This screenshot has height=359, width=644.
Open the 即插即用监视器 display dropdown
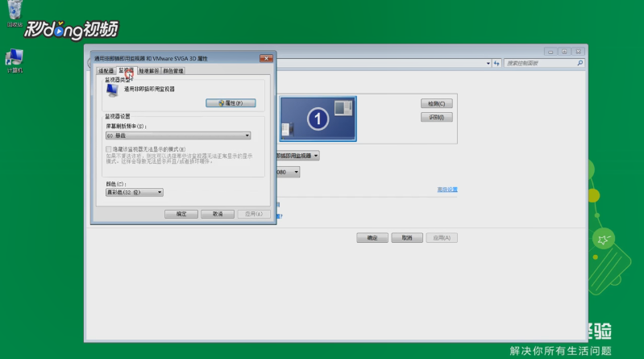click(x=298, y=156)
